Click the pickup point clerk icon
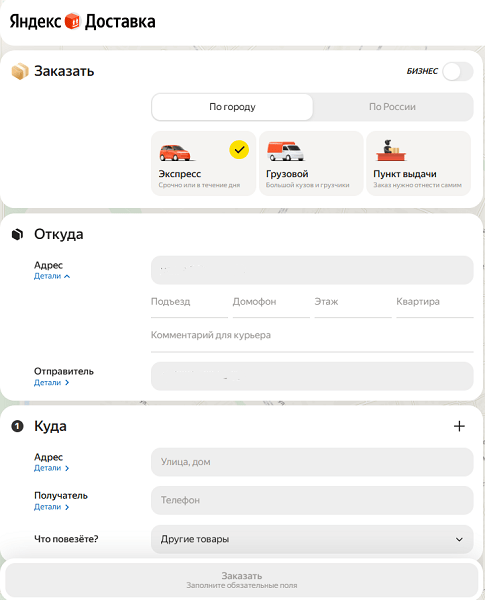Screen dimensions: 485x600 tap(390, 150)
